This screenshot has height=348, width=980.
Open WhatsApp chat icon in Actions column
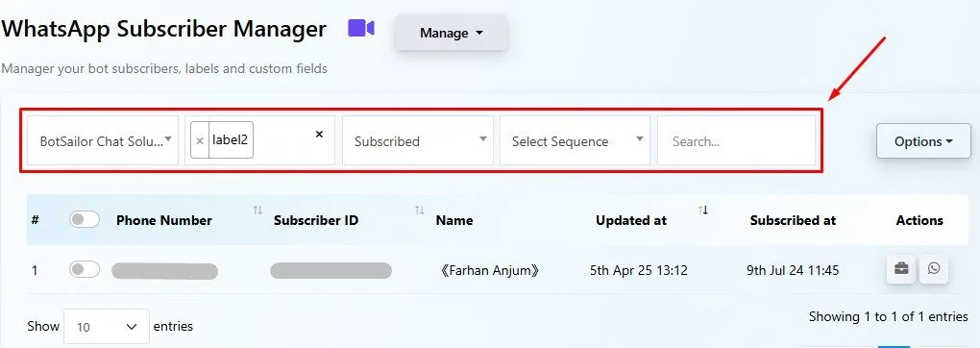[934, 269]
